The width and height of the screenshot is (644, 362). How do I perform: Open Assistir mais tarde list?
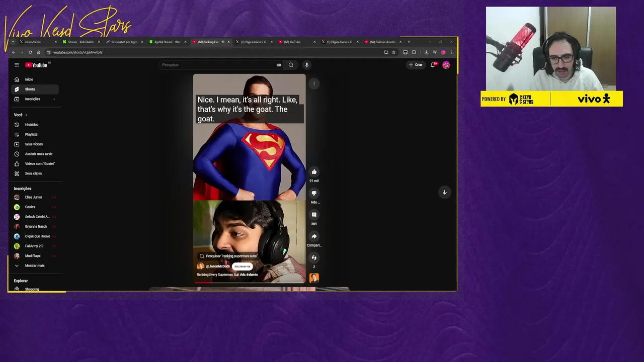[35, 154]
